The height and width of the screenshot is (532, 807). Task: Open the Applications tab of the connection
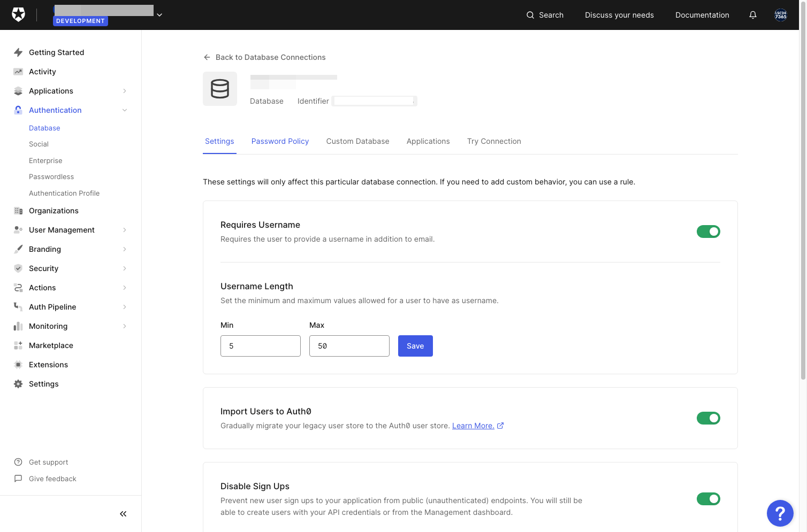pos(428,141)
